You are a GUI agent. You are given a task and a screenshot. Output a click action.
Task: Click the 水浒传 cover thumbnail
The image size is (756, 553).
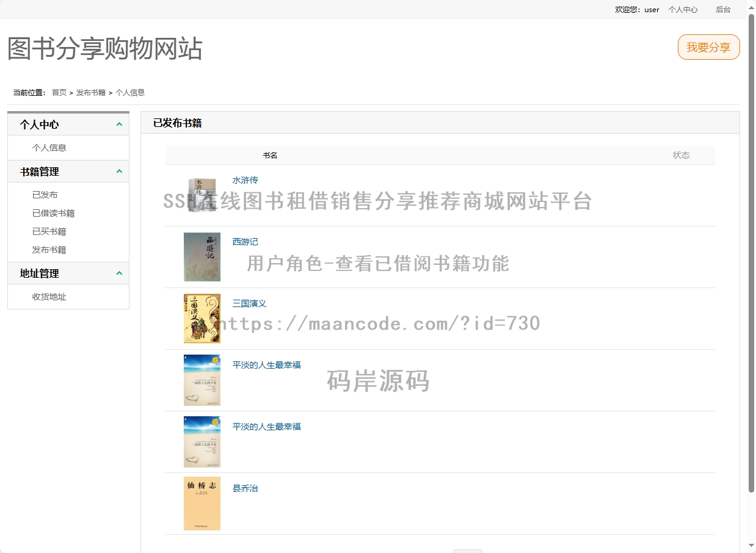point(202,195)
